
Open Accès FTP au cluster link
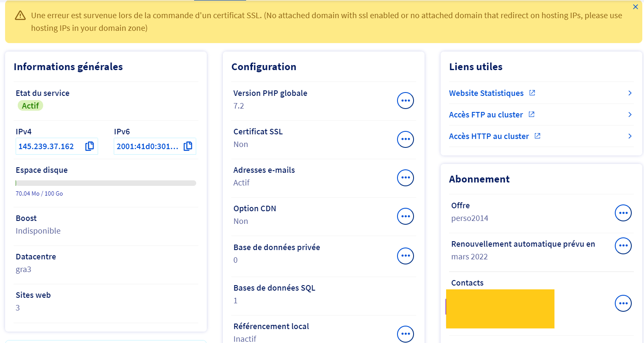pos(486,114)
